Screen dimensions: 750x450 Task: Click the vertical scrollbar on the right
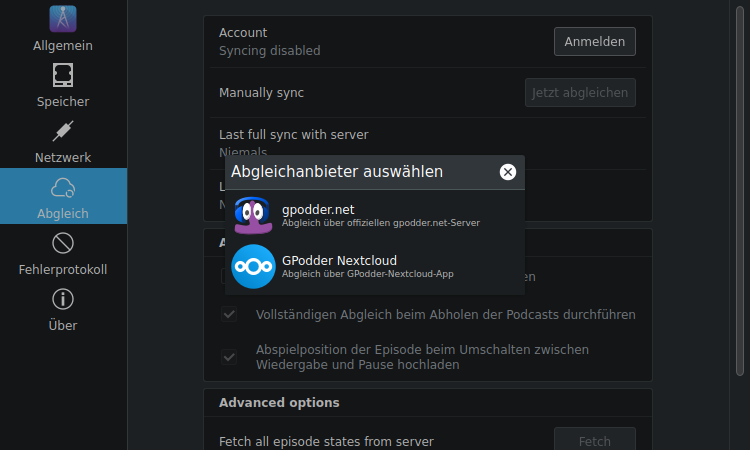click(x=743, y=200)
